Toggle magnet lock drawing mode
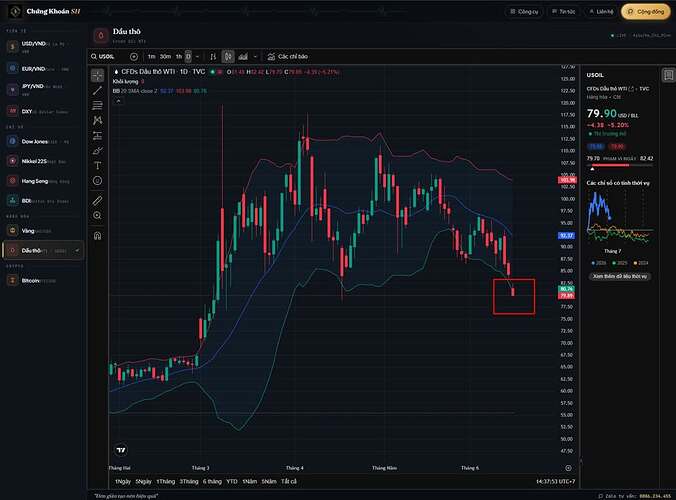The width and height of the screenshot is (676, 500). pos(97,235)
